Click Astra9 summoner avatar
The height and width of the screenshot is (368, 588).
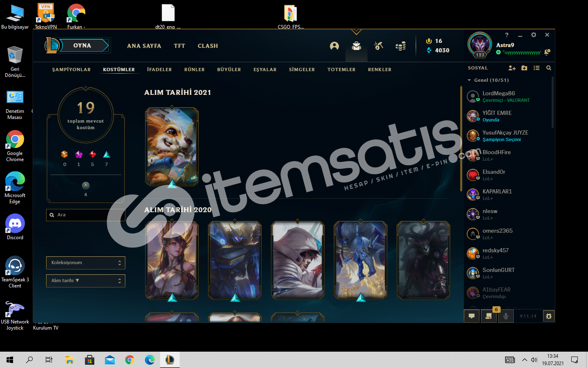480,43
